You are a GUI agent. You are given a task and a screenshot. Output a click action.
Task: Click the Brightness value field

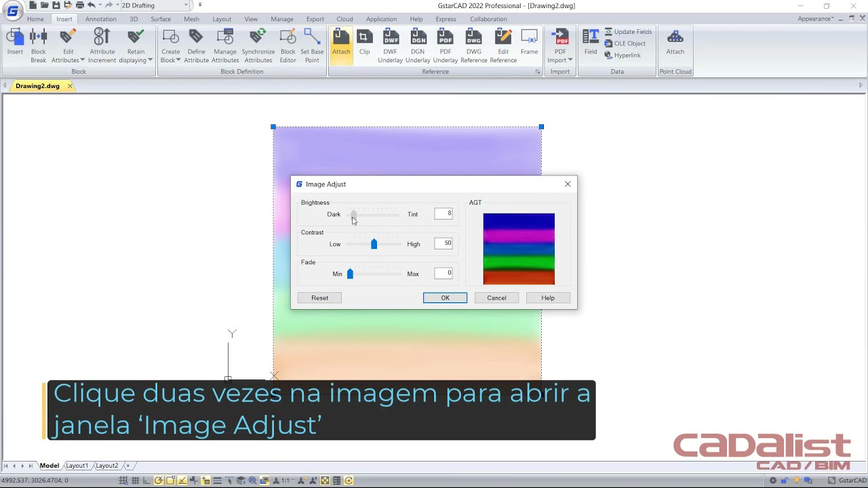tap(443, 213)
